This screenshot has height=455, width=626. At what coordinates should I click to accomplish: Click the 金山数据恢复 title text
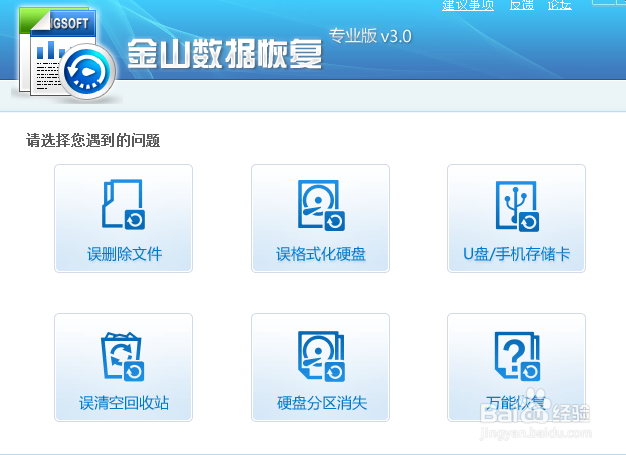tap(225, 54)
